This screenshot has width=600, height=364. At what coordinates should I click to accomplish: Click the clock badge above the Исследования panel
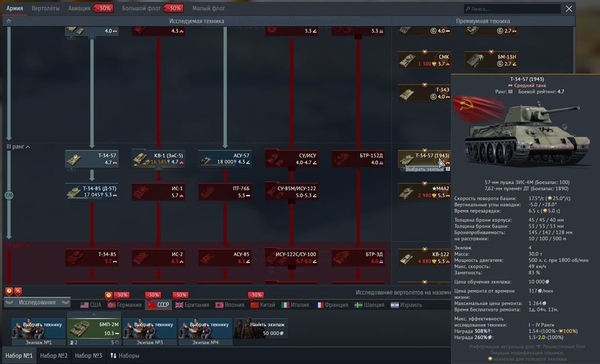click(x=9, y=291)
